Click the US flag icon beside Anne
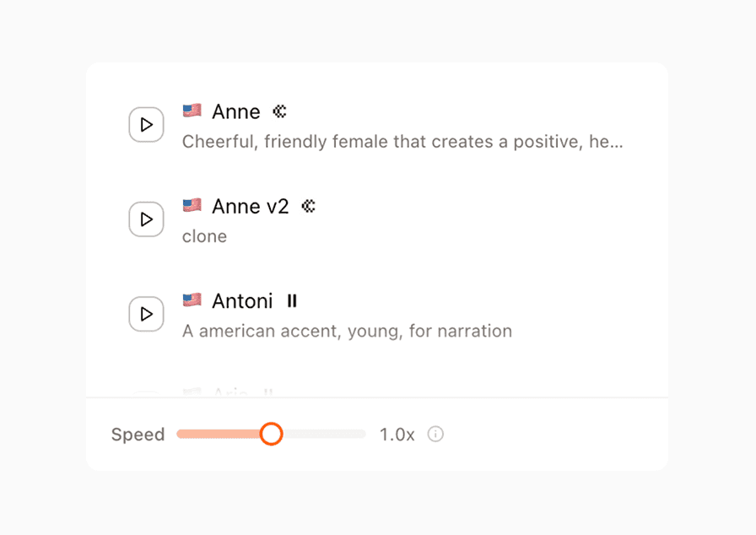Image resolution: width=756 pixels, height=535 pixels. pos(192,110)
